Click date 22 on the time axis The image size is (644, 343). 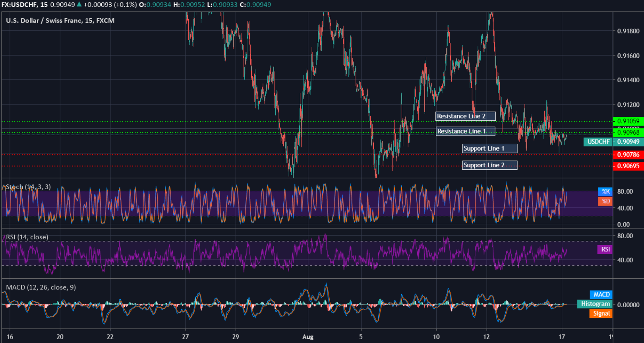coord(110,337)
